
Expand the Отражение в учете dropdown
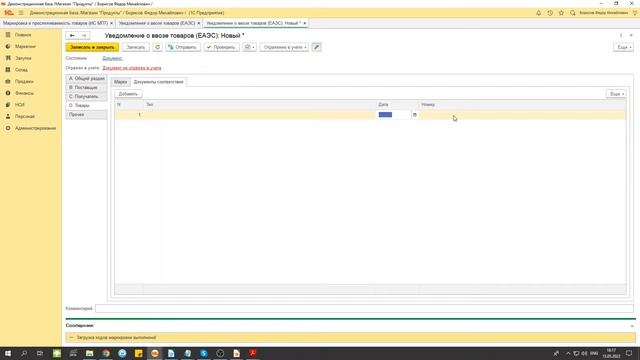pos(284,47)
